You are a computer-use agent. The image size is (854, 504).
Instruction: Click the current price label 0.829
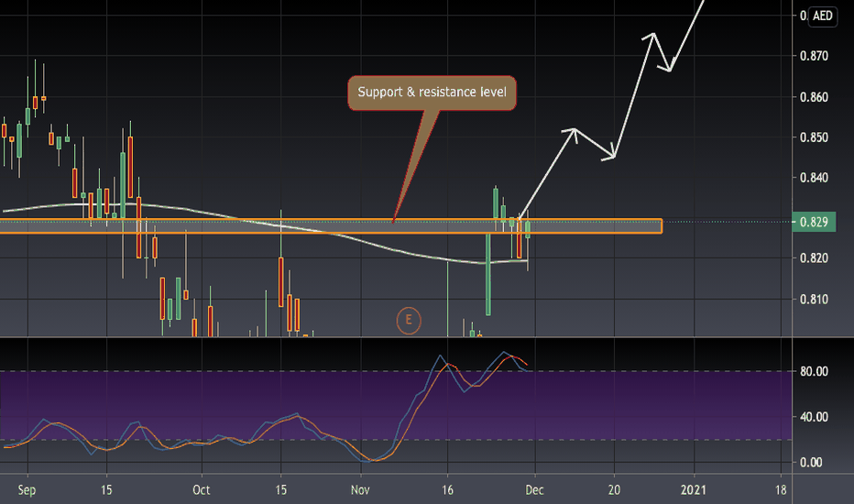click(814, 222)
